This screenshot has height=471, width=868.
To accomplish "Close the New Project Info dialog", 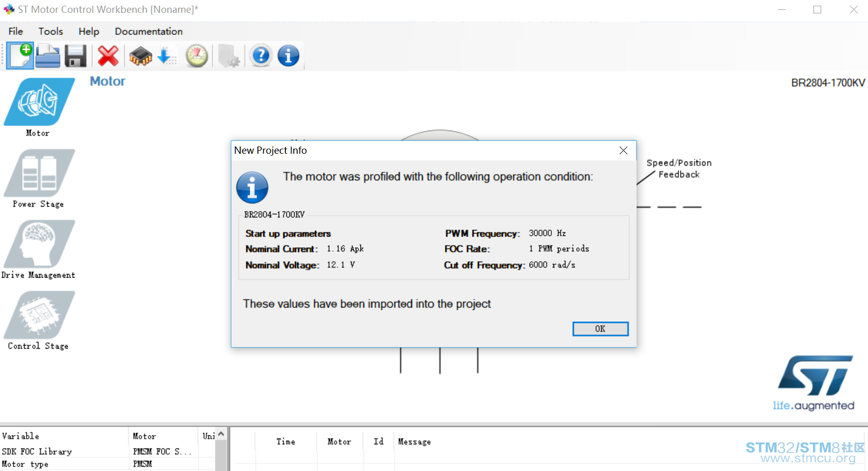I will pyautogui.click(x=623, y=151).
